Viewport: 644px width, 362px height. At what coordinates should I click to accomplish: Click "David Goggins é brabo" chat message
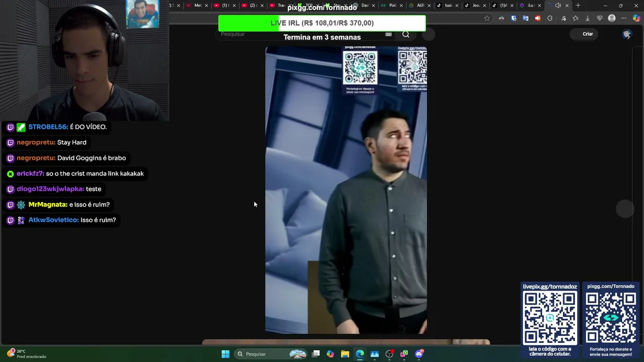click(x=92, y=158)
